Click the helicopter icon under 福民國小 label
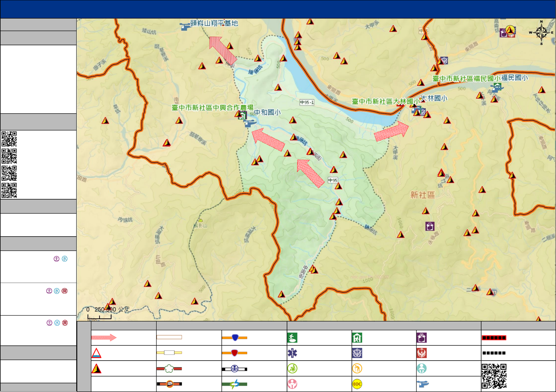 [x=496, y=88]
